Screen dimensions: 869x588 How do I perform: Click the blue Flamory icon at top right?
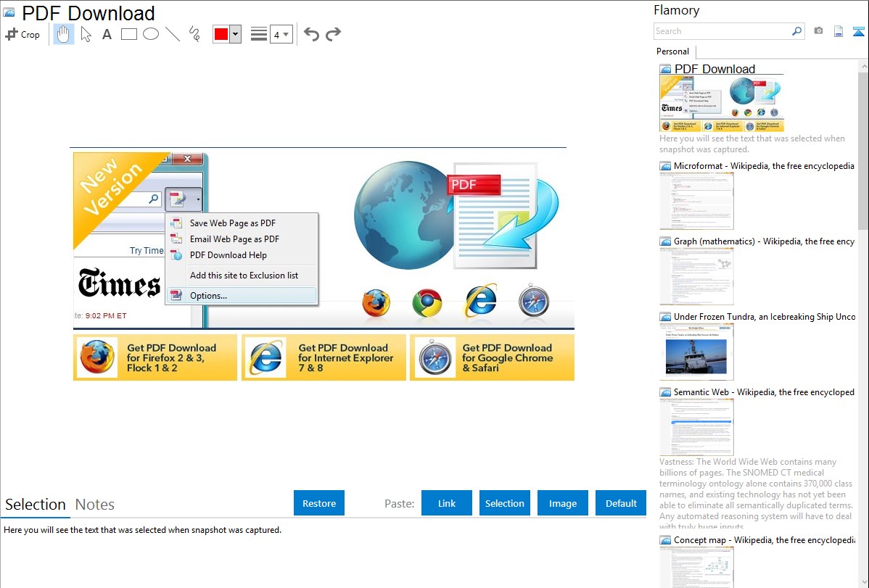click(x=858, y=31)
